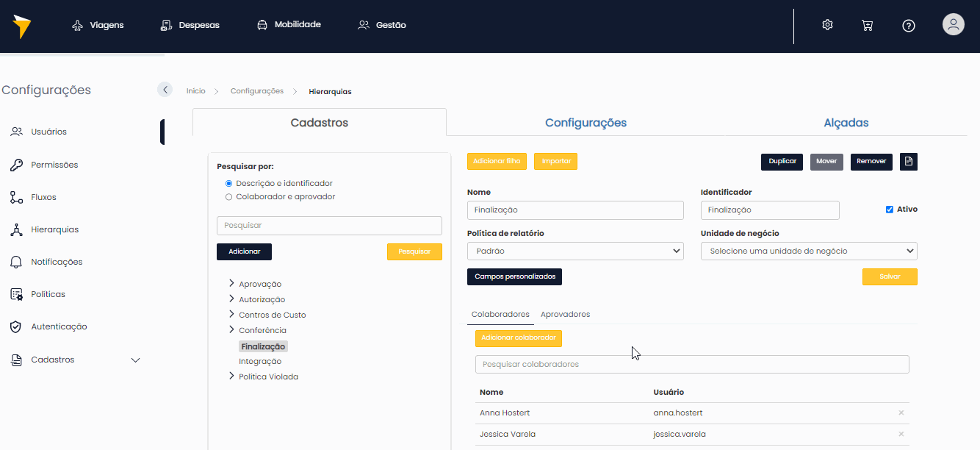
Task: Click the Salvar button
Action: tap(890, 276)
